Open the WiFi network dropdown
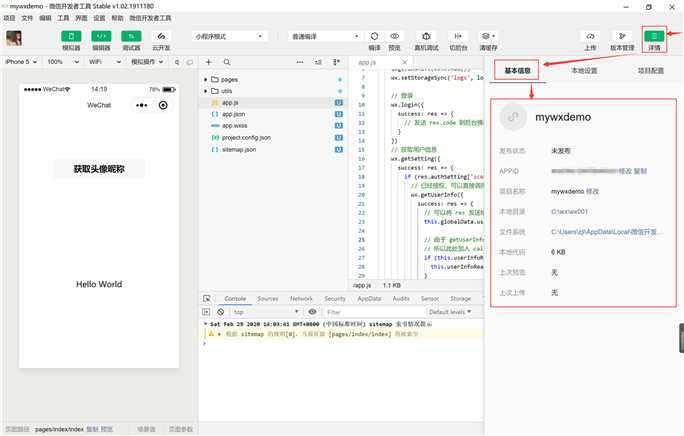The height and width of the screenshot is (436, 684). coord(105,62)
